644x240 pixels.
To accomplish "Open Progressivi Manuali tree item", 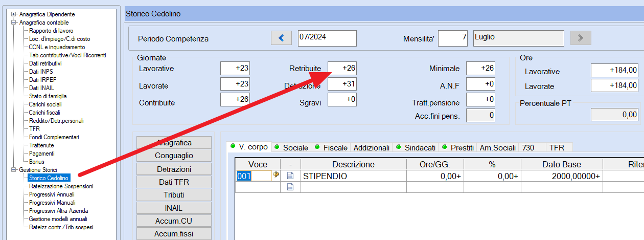I will point(52,203).
